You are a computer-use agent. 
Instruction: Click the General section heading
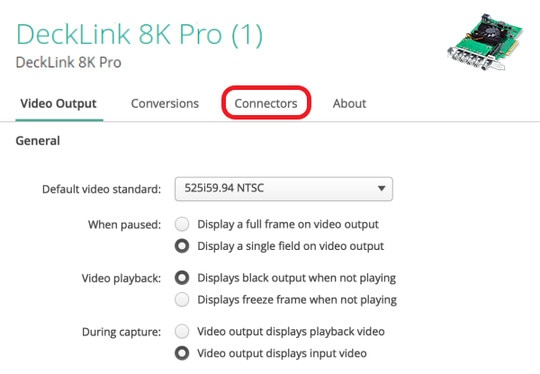(x=38, y=141)
